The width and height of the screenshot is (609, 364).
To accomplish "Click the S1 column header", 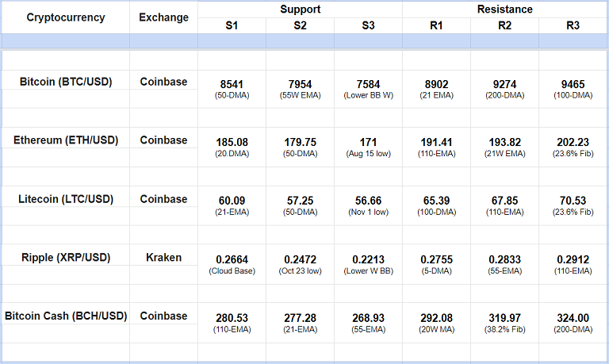I will (x=232, y=25).
